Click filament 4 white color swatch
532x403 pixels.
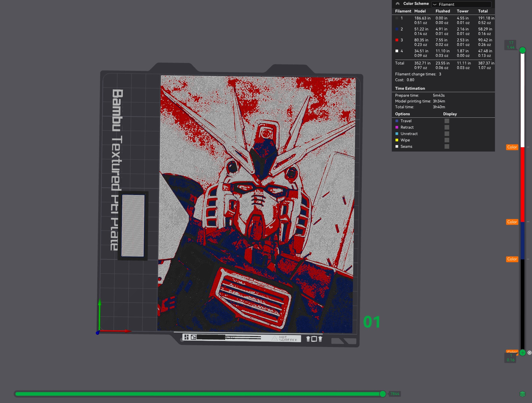(x=397, y=51)
